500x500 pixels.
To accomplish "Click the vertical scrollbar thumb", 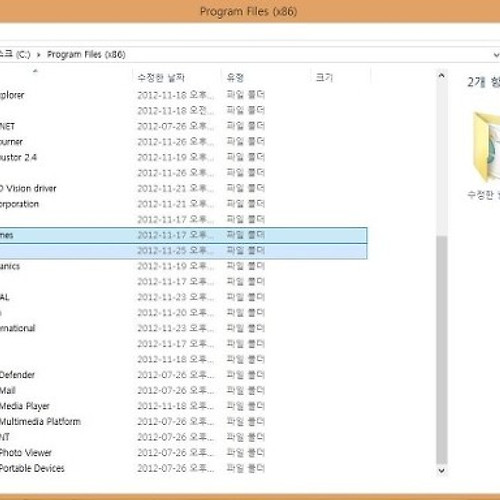I will click(441, 350).
